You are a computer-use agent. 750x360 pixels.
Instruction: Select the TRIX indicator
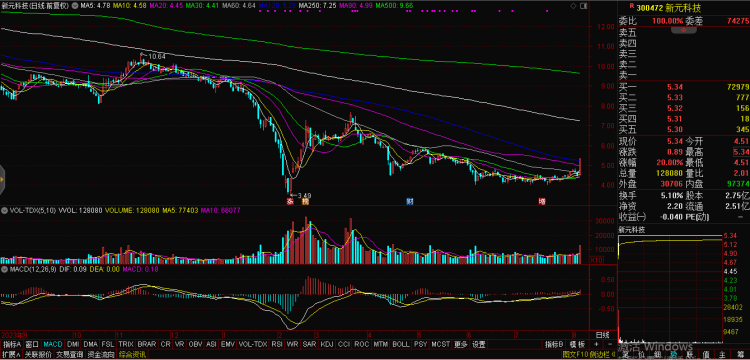[126, 344]
